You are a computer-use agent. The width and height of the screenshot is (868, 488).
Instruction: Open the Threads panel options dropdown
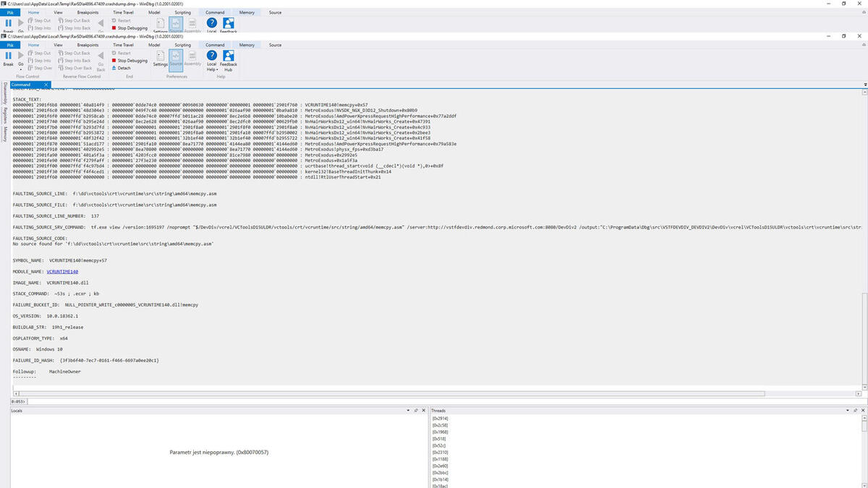tap(848, 411)
